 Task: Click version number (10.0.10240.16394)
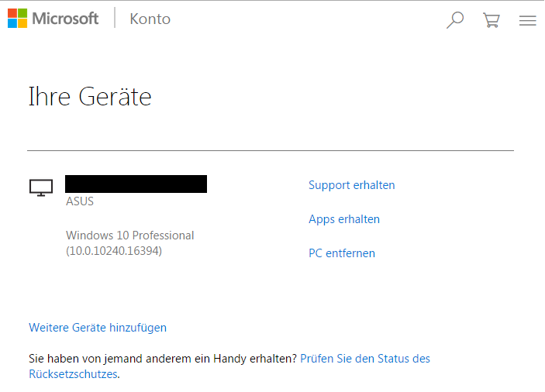(x=114, y=251)
